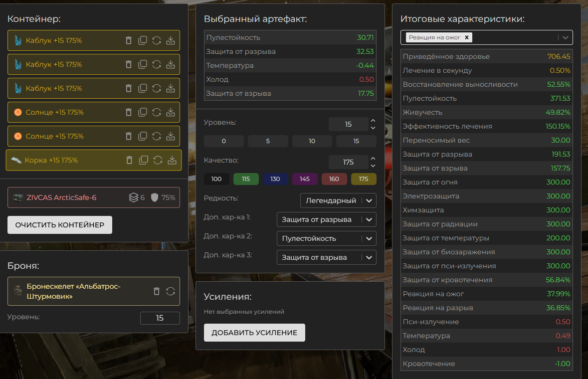Click Холод 0.50 in selected artifact stats

[290, 79]
